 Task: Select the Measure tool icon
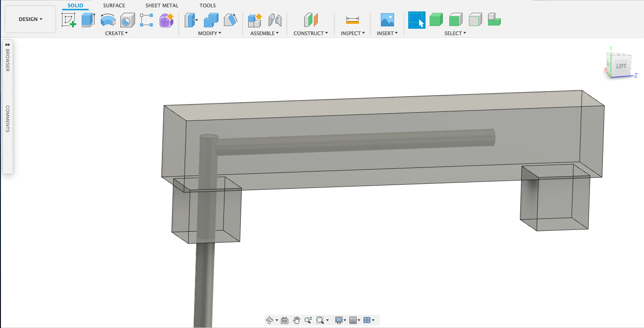pos(353,20)
